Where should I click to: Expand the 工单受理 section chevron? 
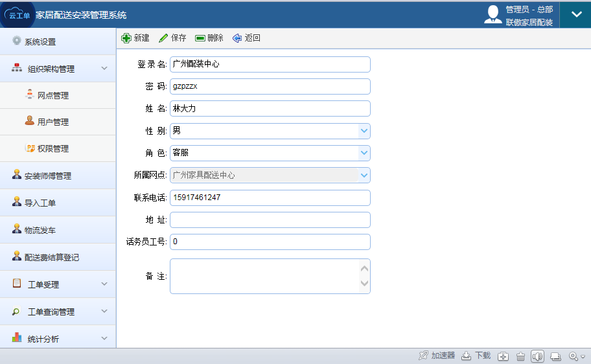104,284
